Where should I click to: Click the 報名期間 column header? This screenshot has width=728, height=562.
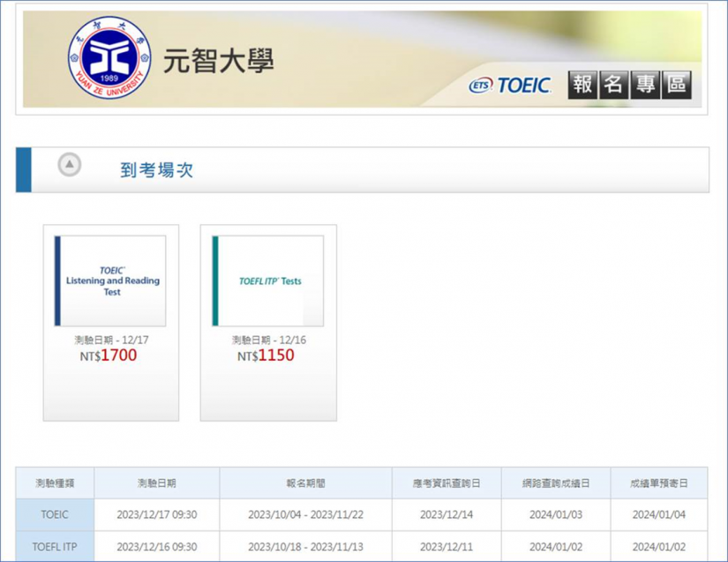click(x=305, y=483)
